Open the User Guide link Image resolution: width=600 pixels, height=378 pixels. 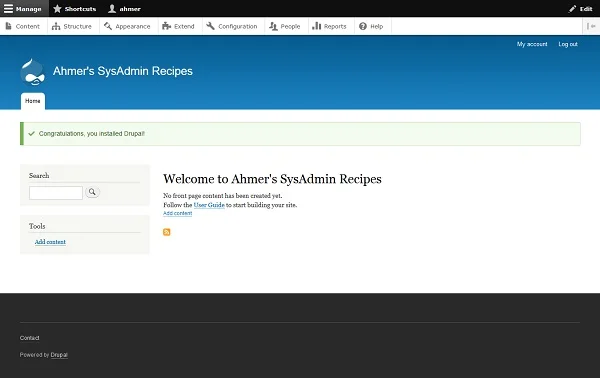click(x=209, y=205)
